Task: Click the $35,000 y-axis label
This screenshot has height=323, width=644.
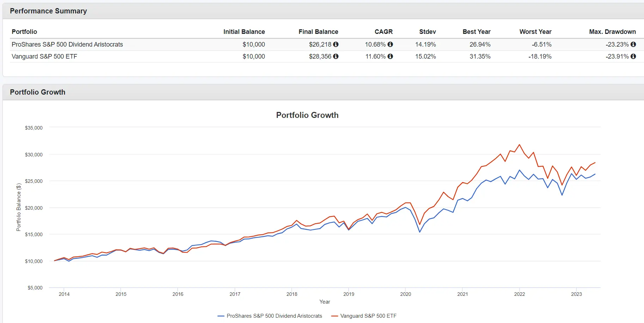Action: pos(34,128)
